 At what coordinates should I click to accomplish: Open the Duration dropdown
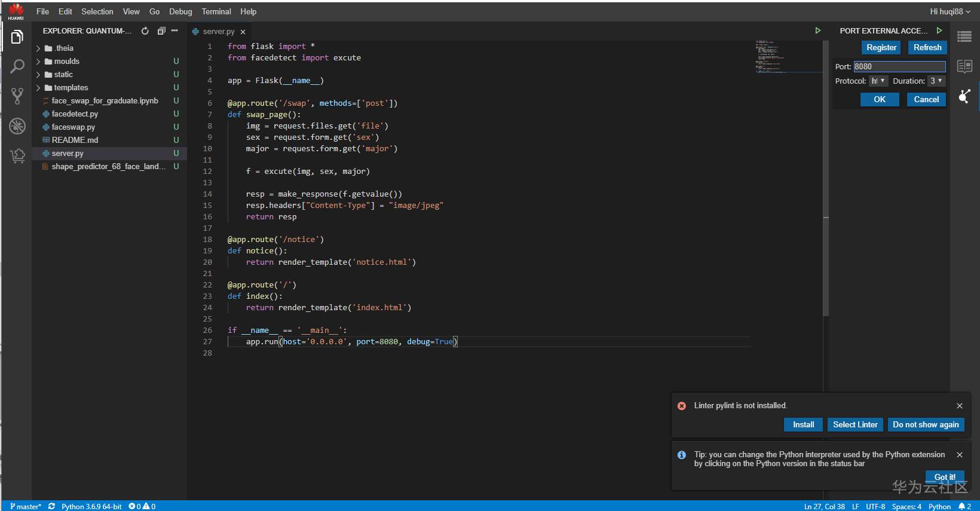click(936, 81)
